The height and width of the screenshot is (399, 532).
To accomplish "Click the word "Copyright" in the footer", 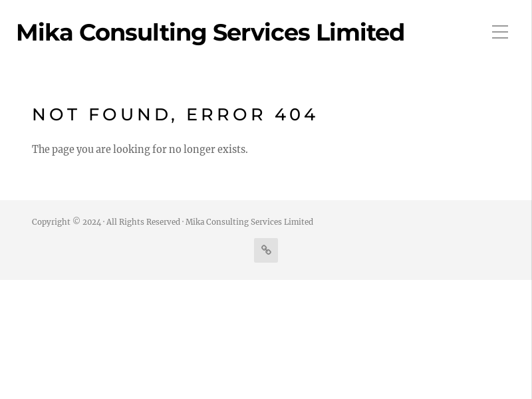I will pyautogui.click(x=51, y=222).
